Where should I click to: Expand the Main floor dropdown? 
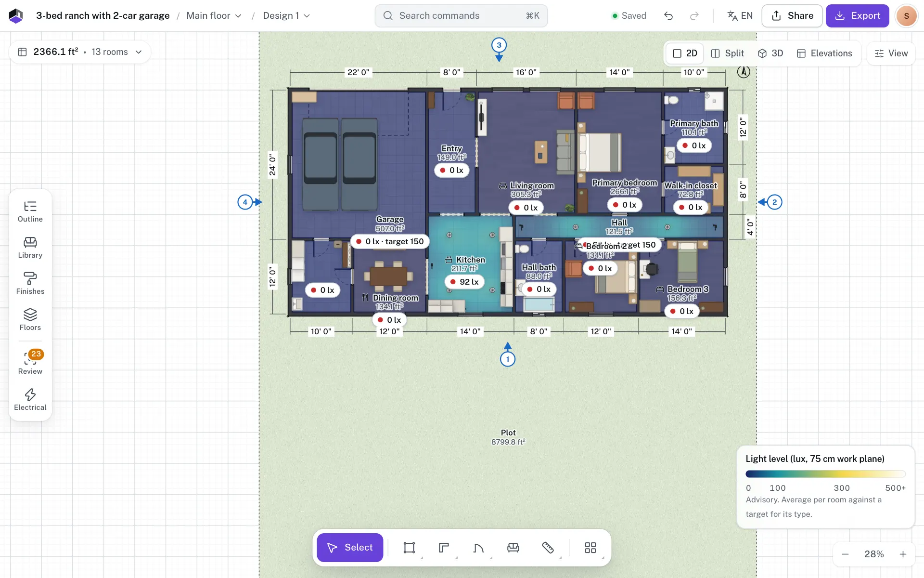click(214, 16)
